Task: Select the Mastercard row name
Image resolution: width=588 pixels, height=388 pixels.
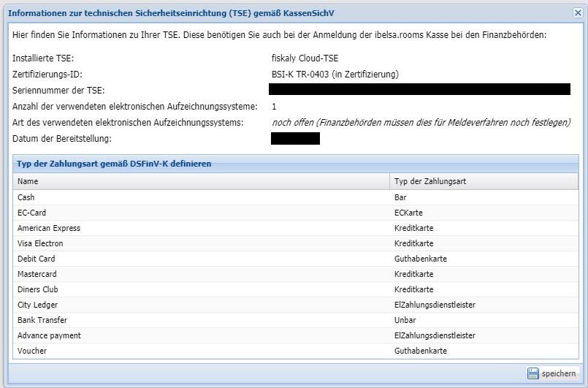Action: (x=37, y=274)
